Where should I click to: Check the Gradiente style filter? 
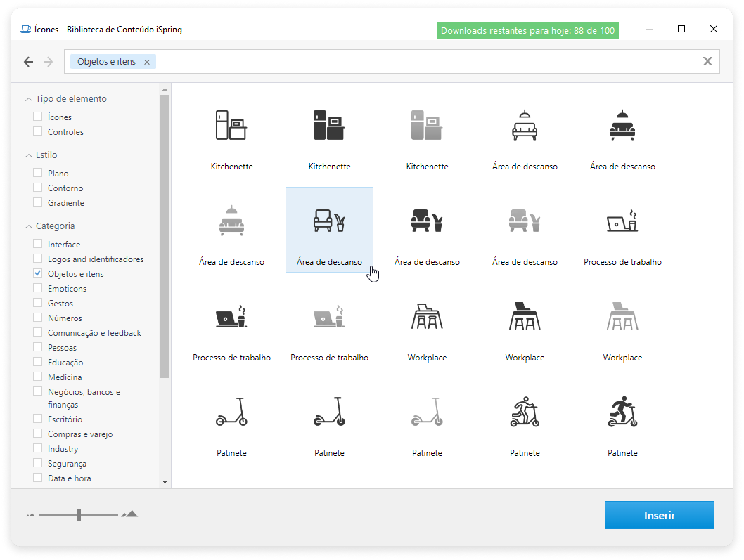38,202
